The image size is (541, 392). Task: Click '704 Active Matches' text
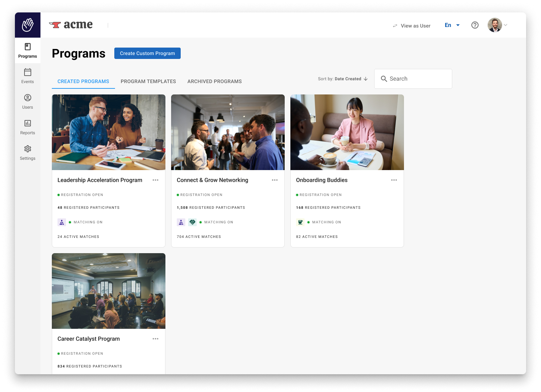point(199,237)
